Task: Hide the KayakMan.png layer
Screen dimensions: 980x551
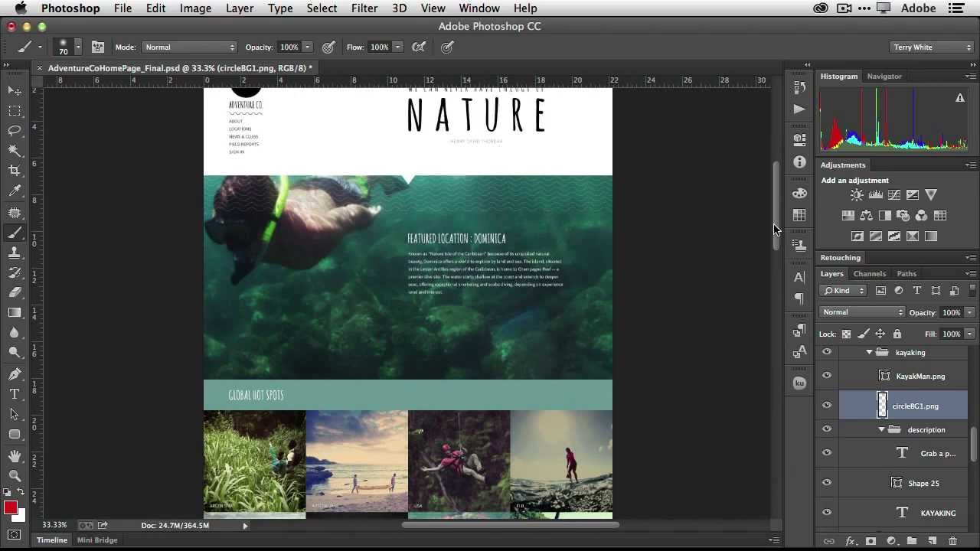Action: tap(827, 376)
